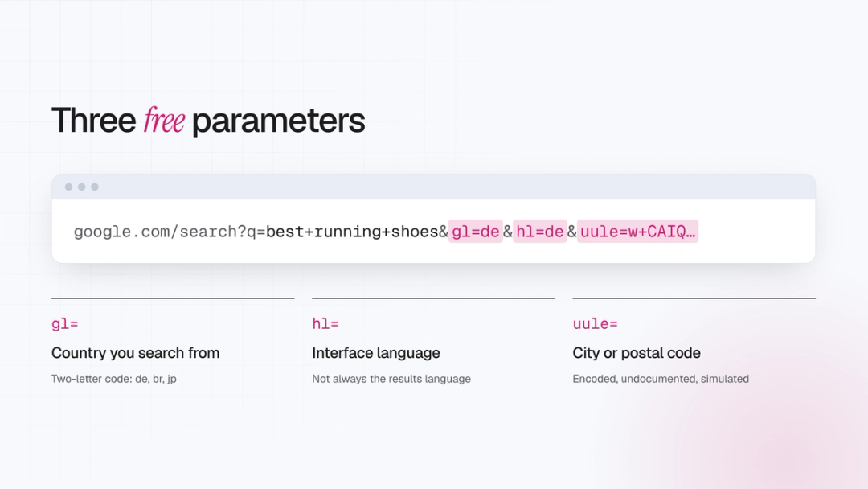Select the highlighted 'hl=de' parameter
This screenshot has width=868, height=489.
pyautogui.click(x=540, y=232)
